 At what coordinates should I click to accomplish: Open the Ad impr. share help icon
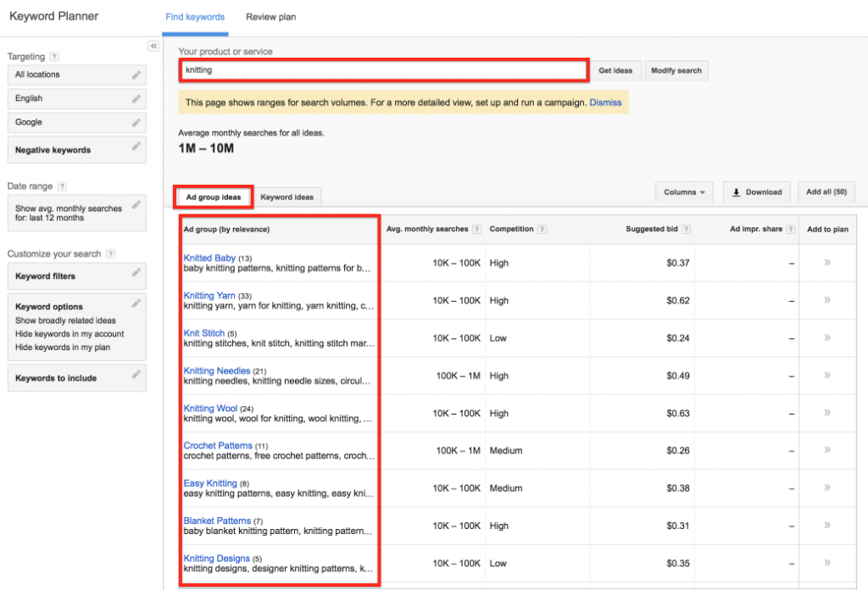[791, 229]
